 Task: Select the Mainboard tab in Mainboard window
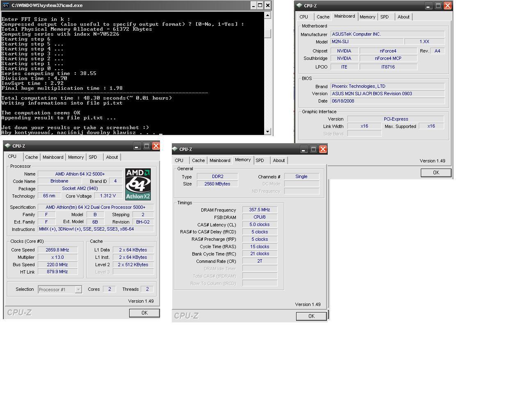point(345,16)
